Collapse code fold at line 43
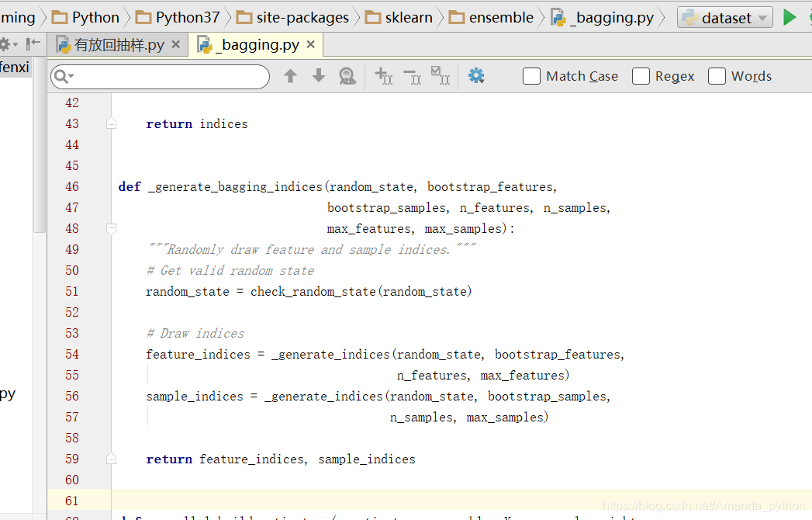 click(112, 124)
